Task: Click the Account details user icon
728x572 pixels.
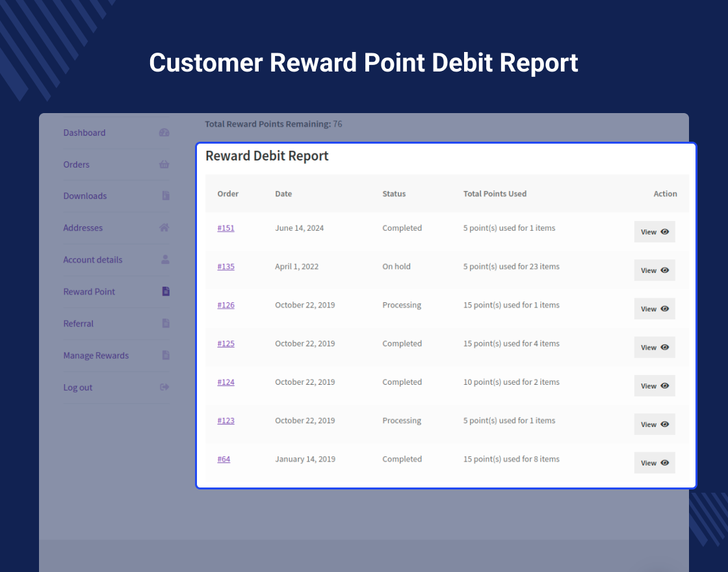Action: tap(165, 259)
